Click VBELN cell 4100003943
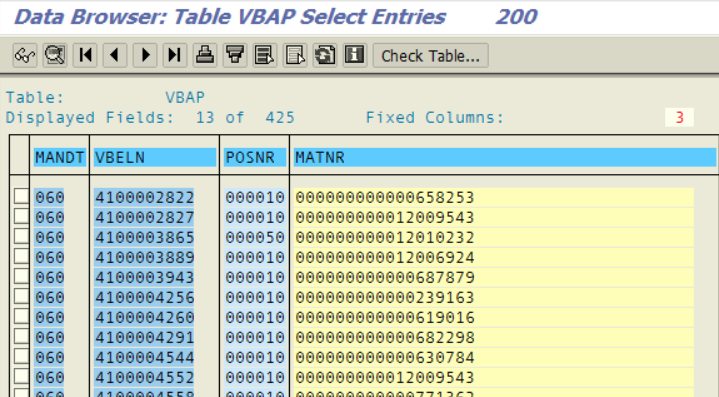Image resolution: width=719 pixels, height=397 pixels. point(144,277)
